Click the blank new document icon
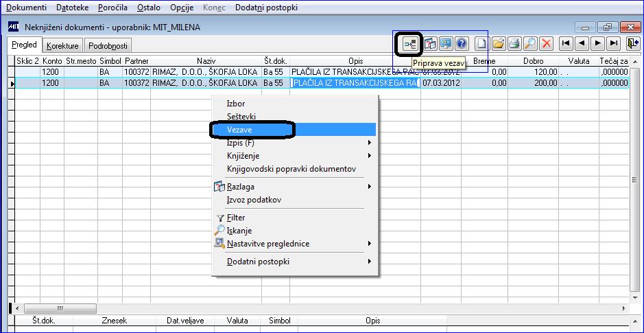Viewport: 644px width, 333px height. (x=481, y=43)
